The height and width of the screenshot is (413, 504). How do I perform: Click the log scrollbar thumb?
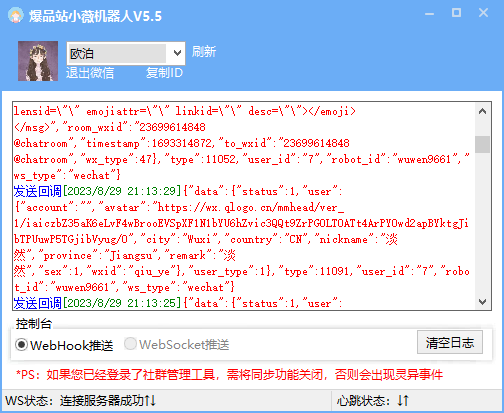(482, 144)
